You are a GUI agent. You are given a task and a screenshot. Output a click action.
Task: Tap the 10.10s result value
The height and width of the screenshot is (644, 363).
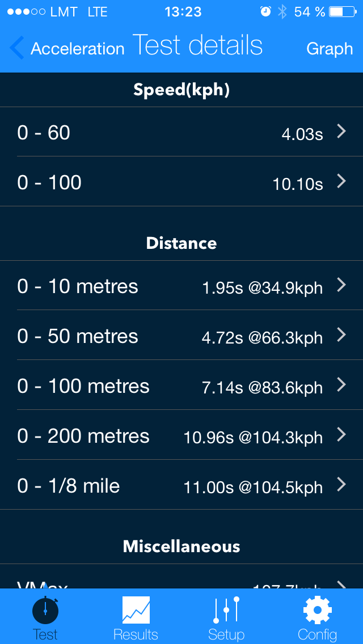(x=298, y=184)
